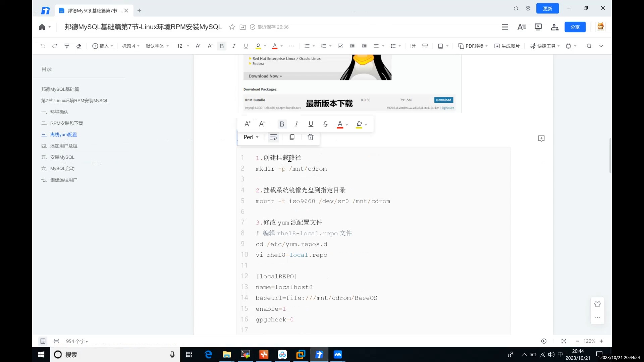The width and height of the screenshot is (644, 362).
Task: Expand the font size dropdown showing 12
Action: click(x=182, y=46)
